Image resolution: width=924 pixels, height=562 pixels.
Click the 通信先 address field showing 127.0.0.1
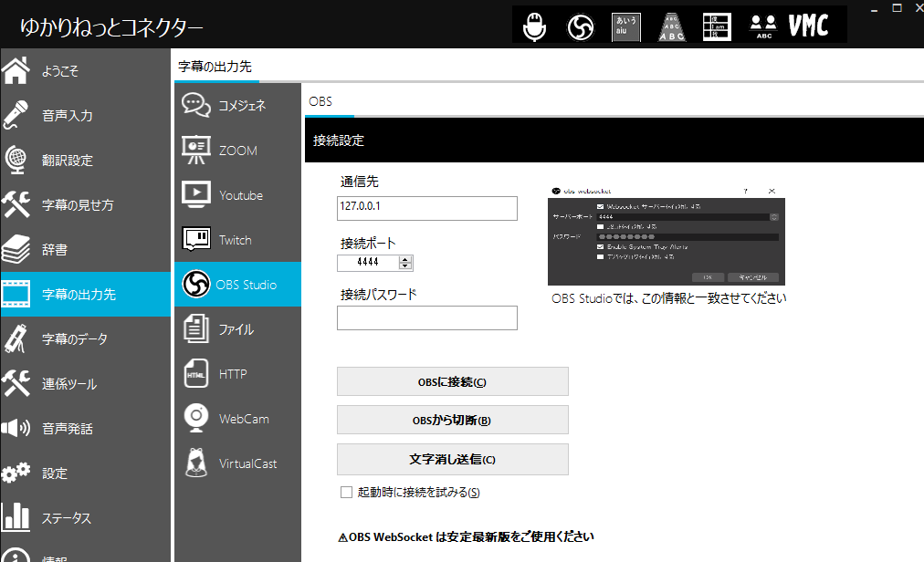pos(427,209)
